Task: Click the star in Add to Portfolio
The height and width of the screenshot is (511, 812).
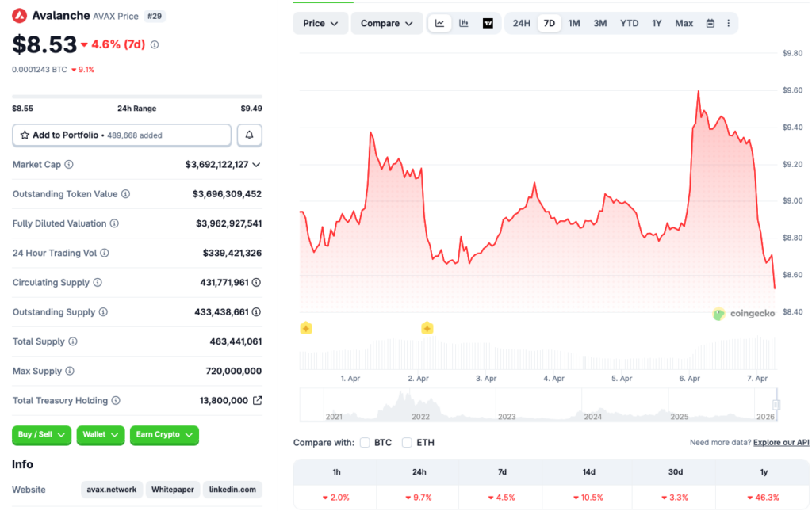Action: pos(23,135)
